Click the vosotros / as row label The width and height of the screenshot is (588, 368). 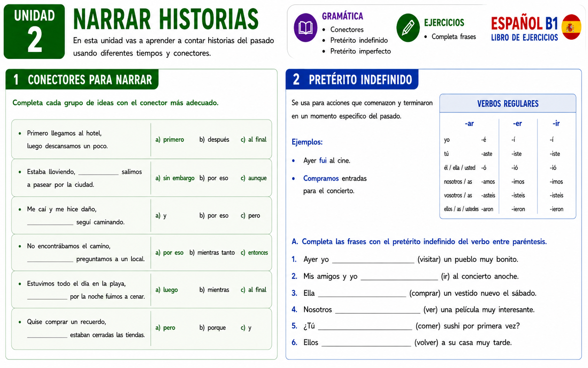coord(458,195)
